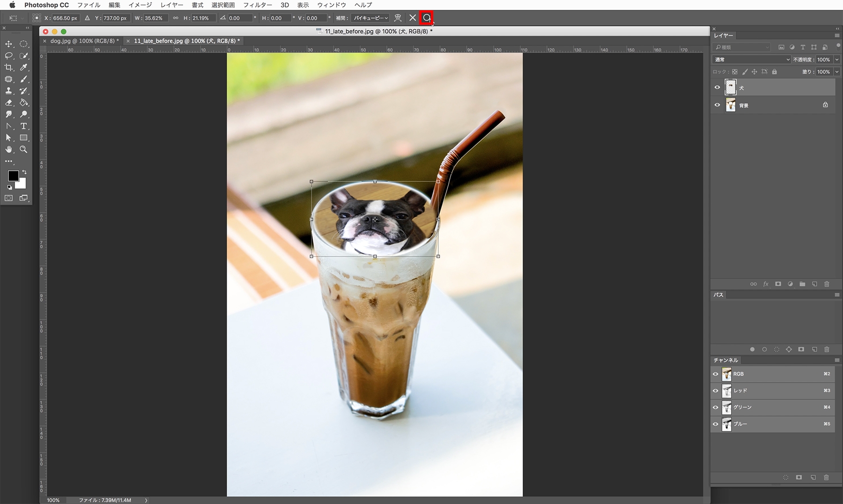The height and width of the screenshot is (504, 843).
Task: Select the Dodge tool
Action: (23, 114)
